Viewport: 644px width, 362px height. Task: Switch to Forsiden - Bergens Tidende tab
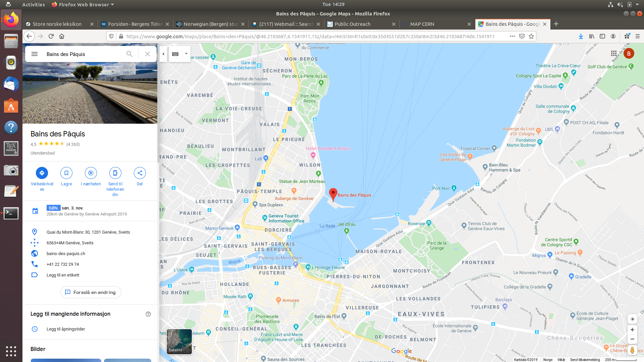tap(136, 24)
